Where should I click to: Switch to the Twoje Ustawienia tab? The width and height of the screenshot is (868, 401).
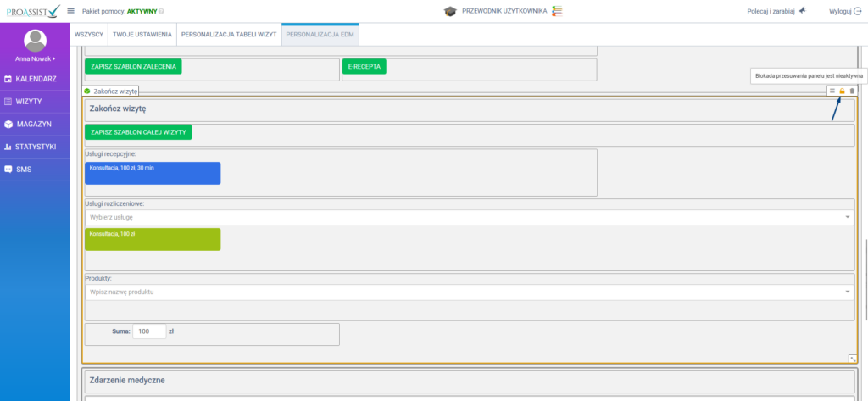(x=142, y=36)
